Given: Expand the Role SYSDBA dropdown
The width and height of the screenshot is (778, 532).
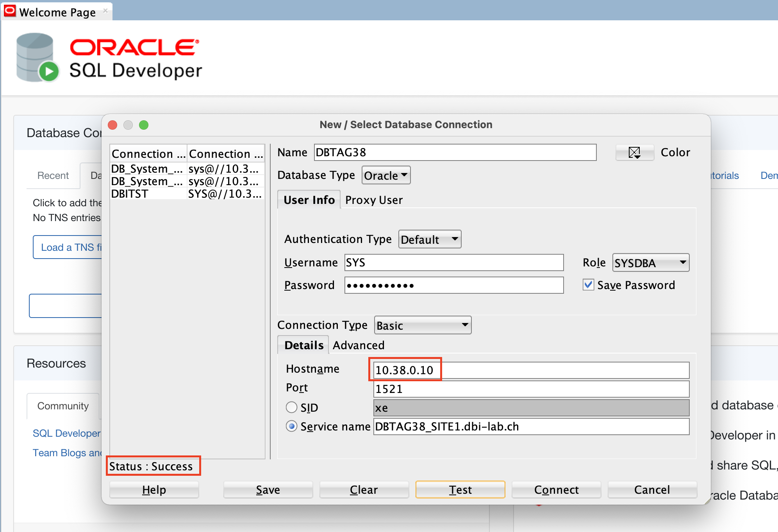Looking at the screenshot, I should point(651,263).
